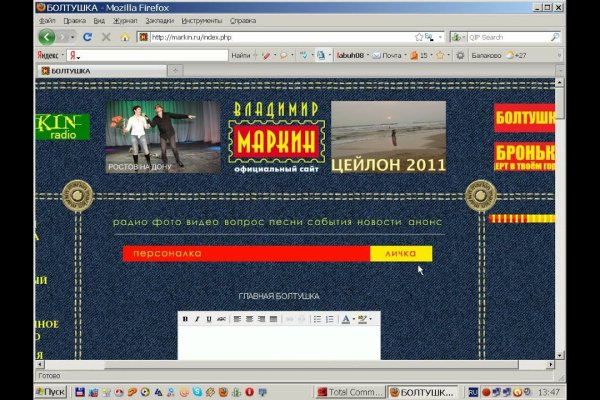600x400 pixels.
Task: Align text left in the editor toolbar
Action: tap(238, 319)
